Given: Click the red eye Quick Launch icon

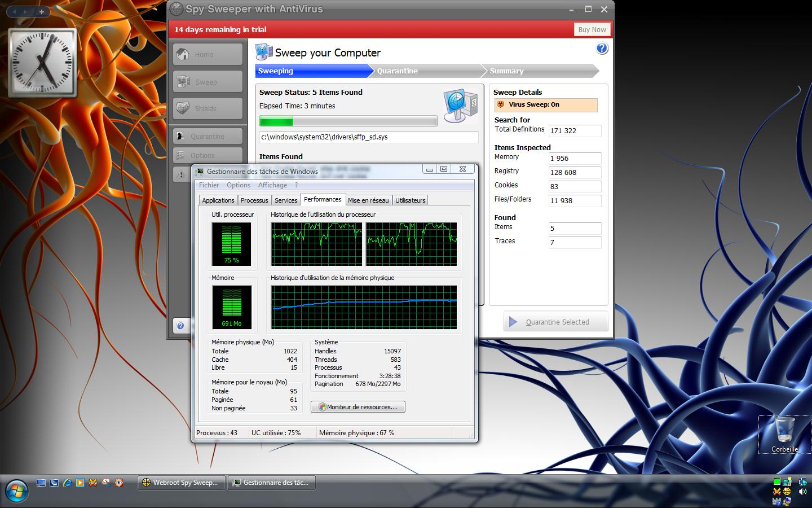Looking at the screenshot, I should [119, 483].
